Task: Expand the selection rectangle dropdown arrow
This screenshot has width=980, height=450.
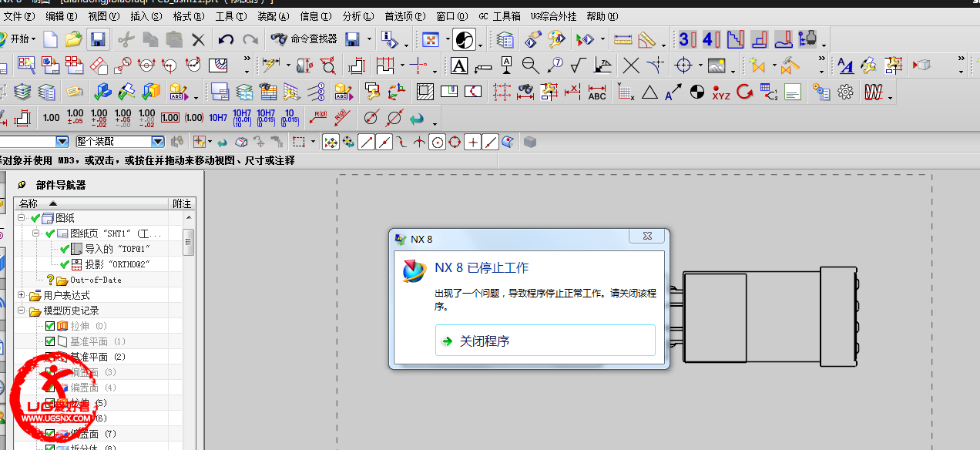Action: coord(311,143)
